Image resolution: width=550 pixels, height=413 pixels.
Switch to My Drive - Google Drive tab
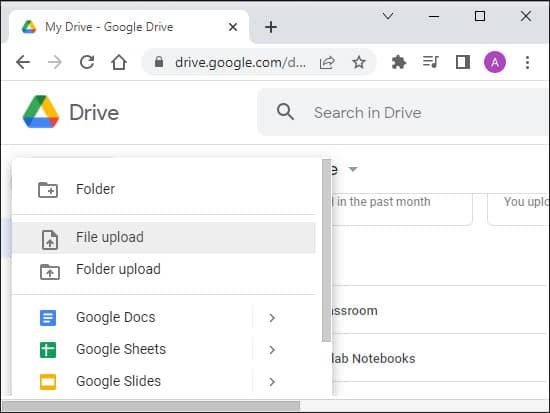(129, 27)
